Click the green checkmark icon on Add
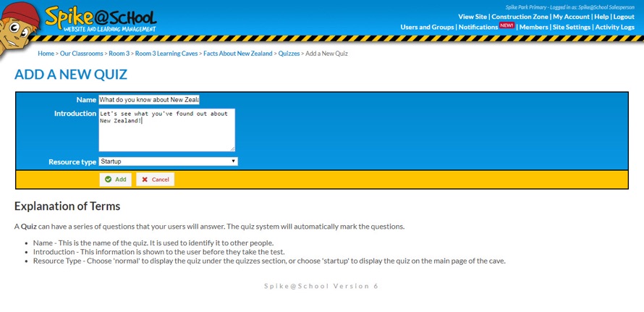Image resolution: width=644 pixels, height=312 pixels. coord(108,180)
